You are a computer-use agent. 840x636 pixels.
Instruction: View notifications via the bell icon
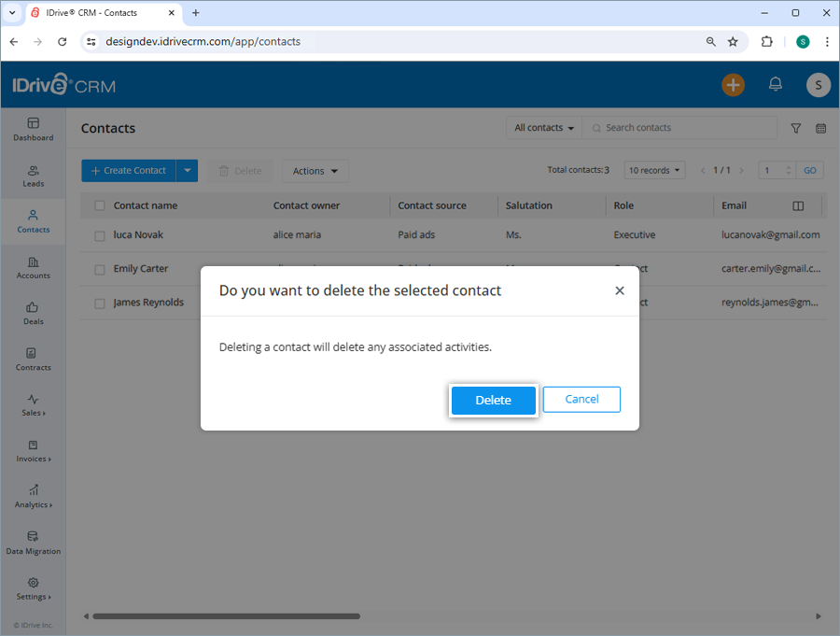click(775, 85)
